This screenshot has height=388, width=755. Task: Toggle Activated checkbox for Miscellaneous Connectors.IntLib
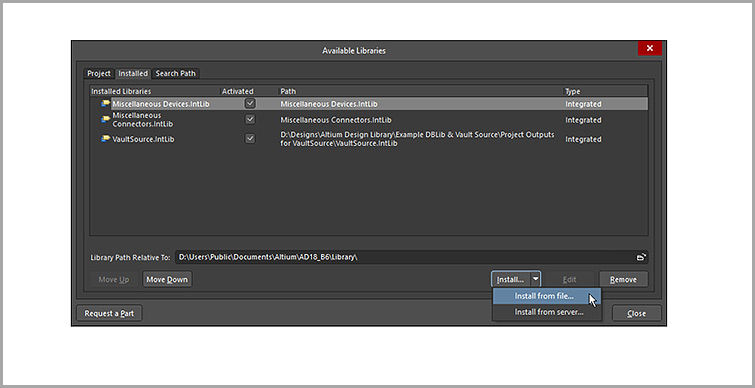click(250, 119)
